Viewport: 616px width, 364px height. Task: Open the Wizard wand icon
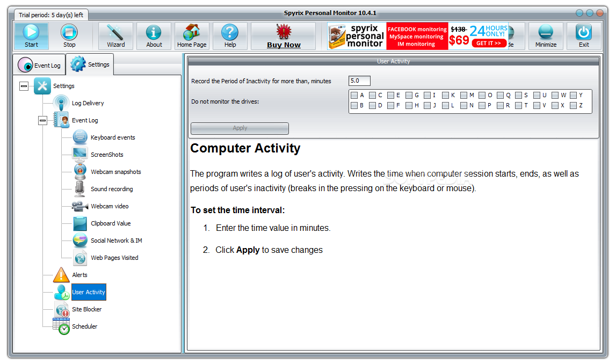(115, 32)
